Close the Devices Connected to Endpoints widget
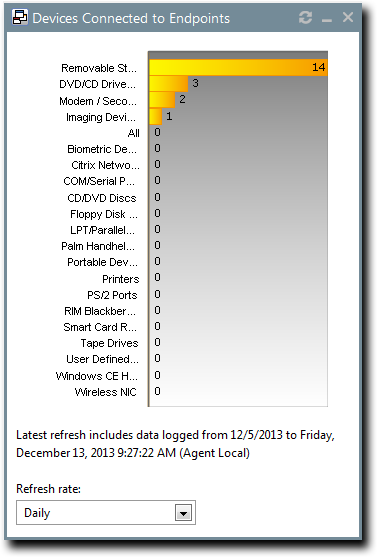 (348, 17)
